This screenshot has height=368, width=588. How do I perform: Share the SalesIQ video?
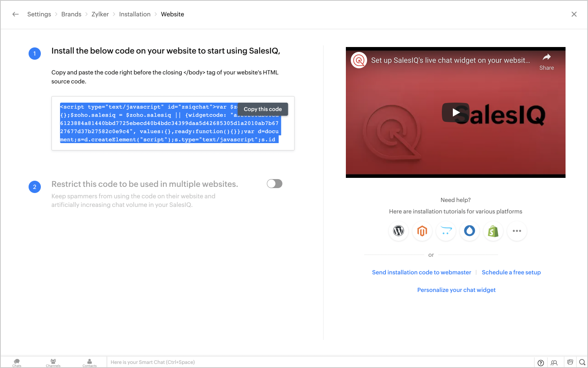(546, 61)
